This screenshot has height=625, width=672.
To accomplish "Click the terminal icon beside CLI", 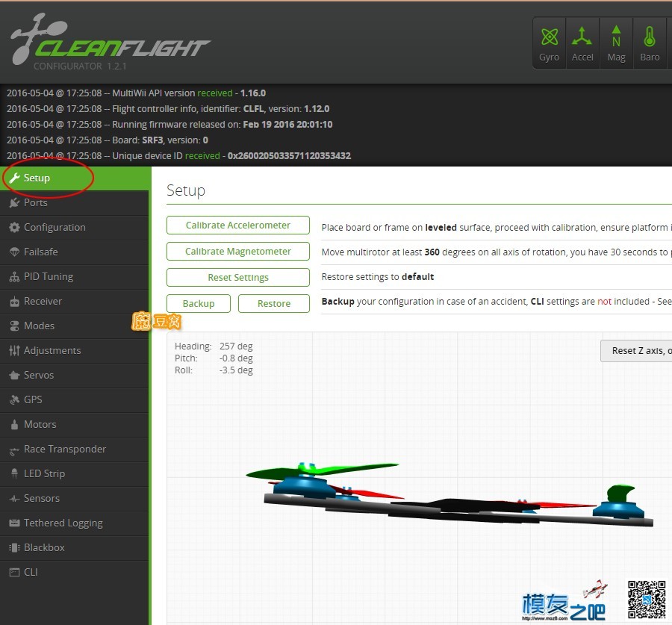I will pos(15,572).
